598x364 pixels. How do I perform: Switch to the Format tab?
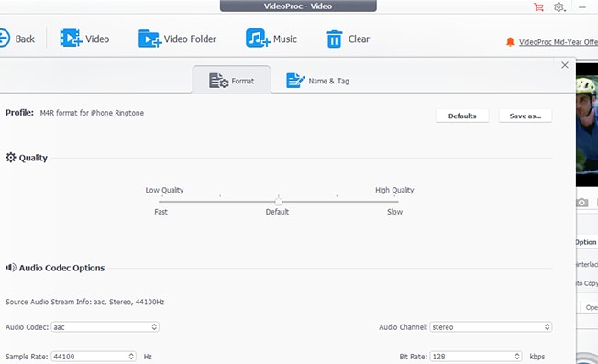pos(232,80)
